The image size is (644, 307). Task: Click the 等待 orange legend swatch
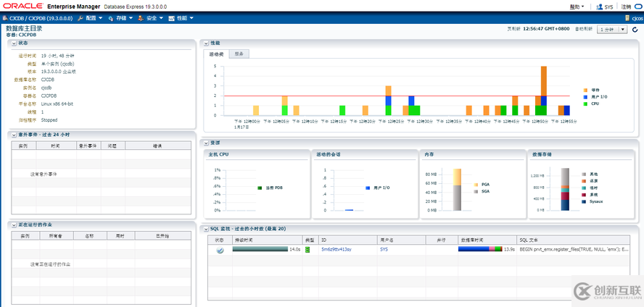click(x=586, y=90)
